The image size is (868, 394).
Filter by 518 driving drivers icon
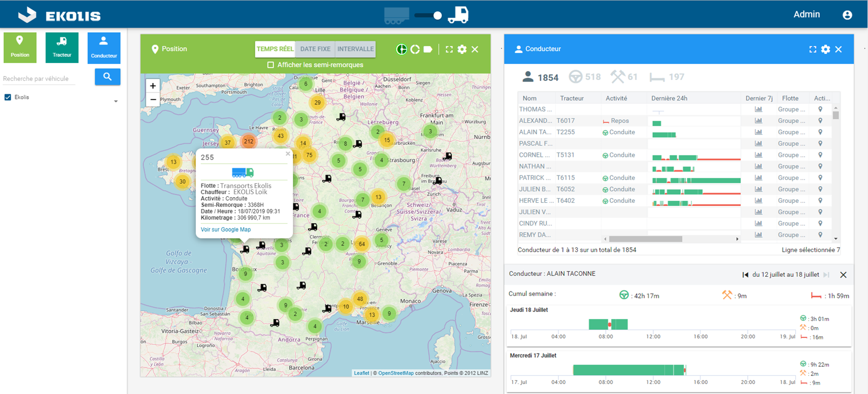click(576, 77)
